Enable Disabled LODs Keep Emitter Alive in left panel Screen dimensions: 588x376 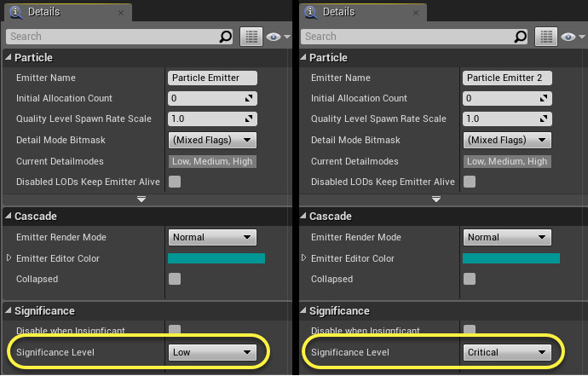coord(175,182)
